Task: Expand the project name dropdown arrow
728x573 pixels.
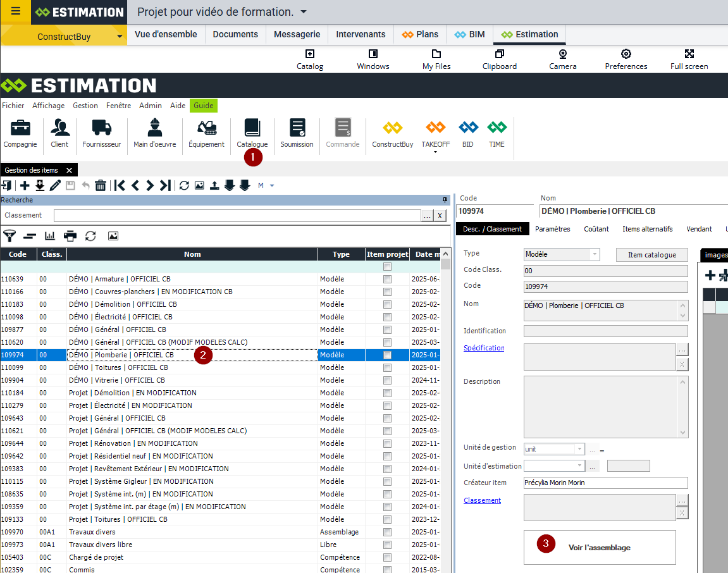Action: pos(304,12)
